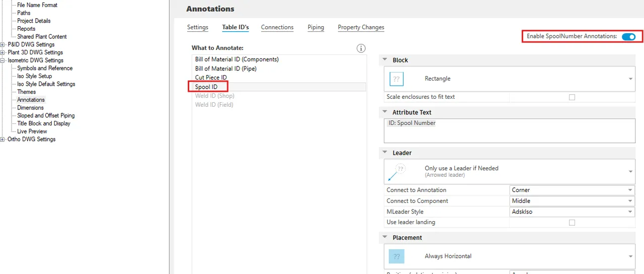Click the arrowed leader preview icon
This screenshot has height=274, width=644.
coord(396,172)
